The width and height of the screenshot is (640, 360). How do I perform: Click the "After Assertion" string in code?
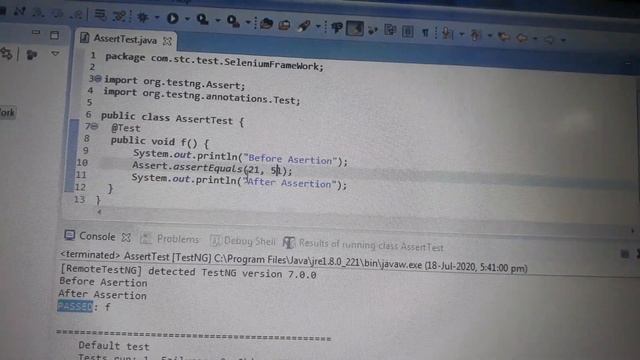289,182
